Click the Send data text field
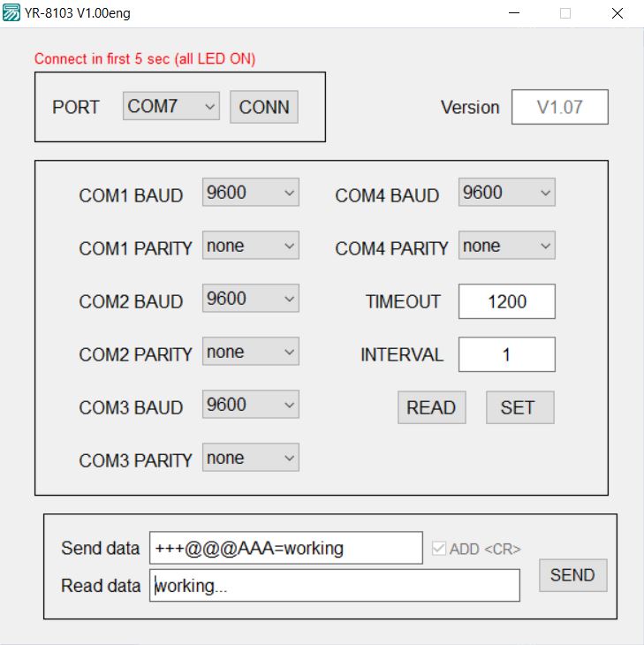Screen dimensions: 644x645 click(285, 548)
